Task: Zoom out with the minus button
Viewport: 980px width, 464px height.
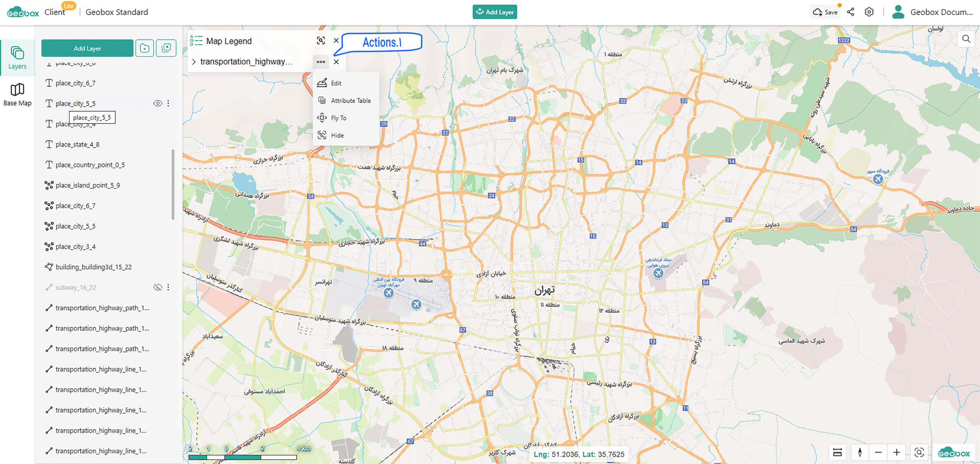Action: pos(878,453)
